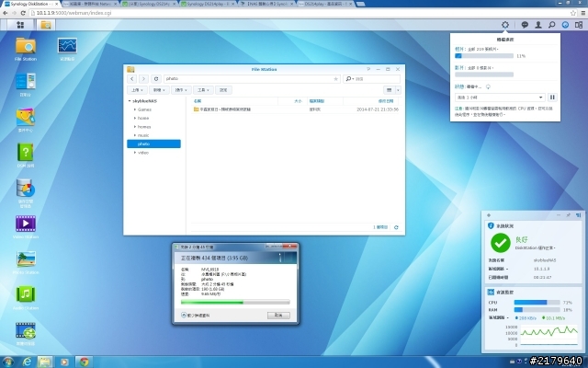Click the media indexing gear icon in top bar

coord(505,25)
